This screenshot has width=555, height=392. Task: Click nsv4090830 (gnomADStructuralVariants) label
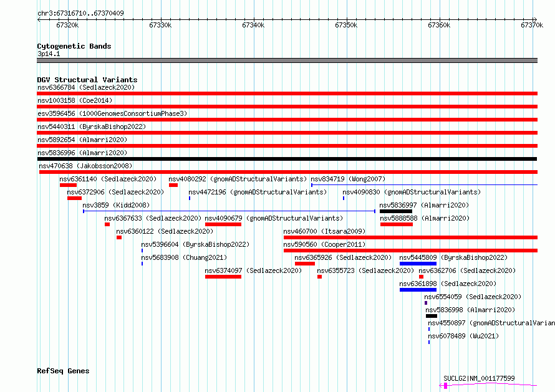tap(412, 192)
